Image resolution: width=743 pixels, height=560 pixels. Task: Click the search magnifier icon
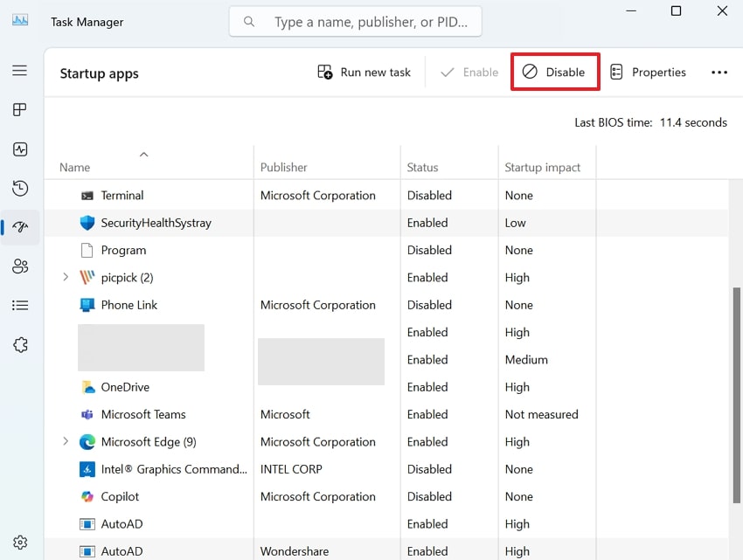[x=249, y=21]
